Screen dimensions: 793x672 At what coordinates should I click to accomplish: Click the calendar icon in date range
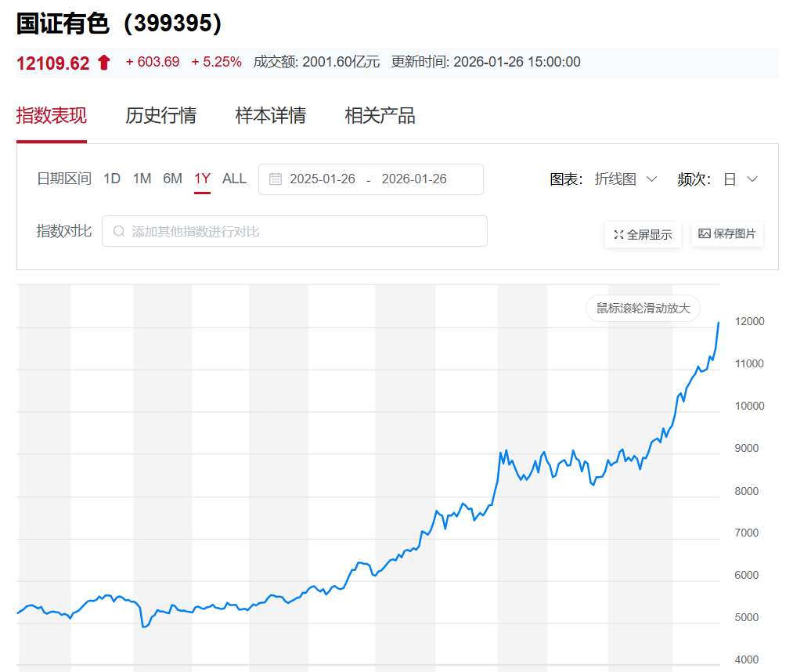276,179
